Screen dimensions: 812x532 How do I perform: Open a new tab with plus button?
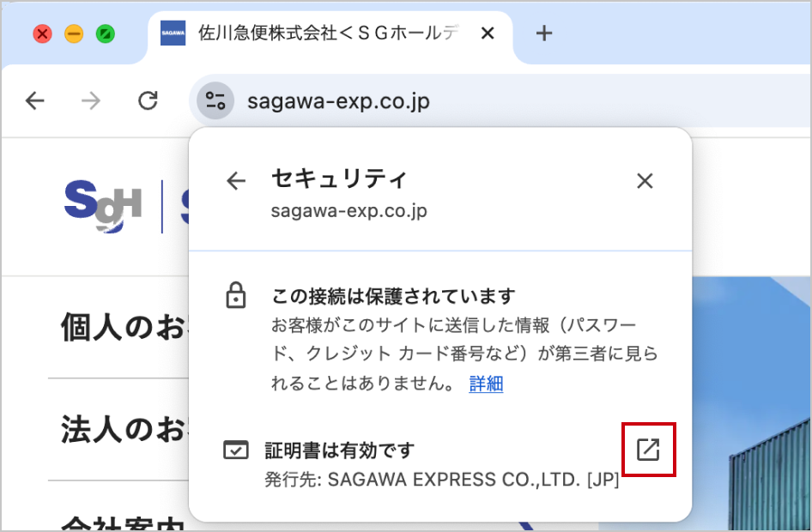click(543, 33)
